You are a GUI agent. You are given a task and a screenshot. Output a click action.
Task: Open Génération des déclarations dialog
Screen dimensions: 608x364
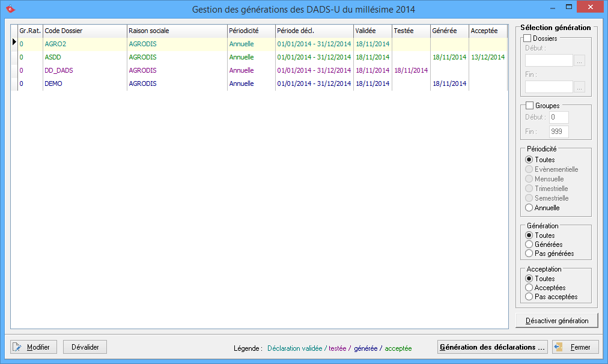(492, 347)
